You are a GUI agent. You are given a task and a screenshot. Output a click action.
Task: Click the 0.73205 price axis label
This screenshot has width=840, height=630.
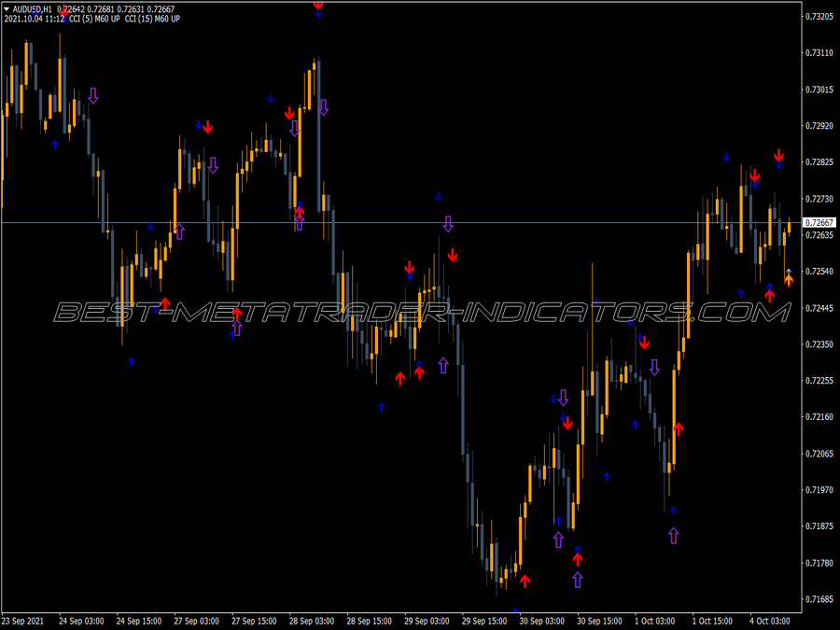tap(819, 17)
